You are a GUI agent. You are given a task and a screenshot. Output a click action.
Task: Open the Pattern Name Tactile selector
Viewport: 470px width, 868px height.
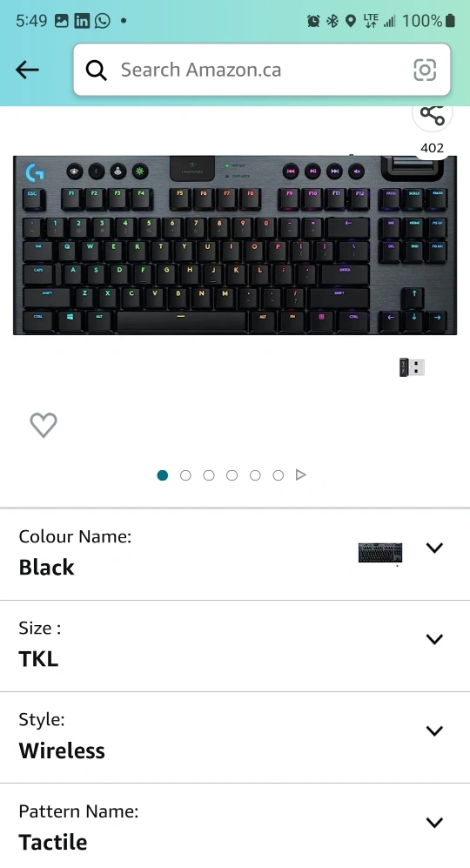235,826
